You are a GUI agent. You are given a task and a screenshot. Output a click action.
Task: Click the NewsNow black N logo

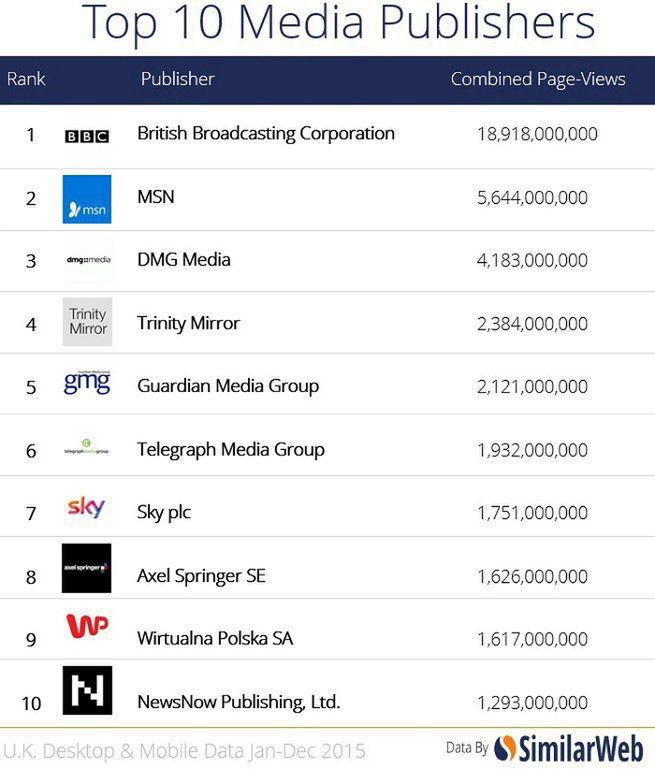(87, 691)
